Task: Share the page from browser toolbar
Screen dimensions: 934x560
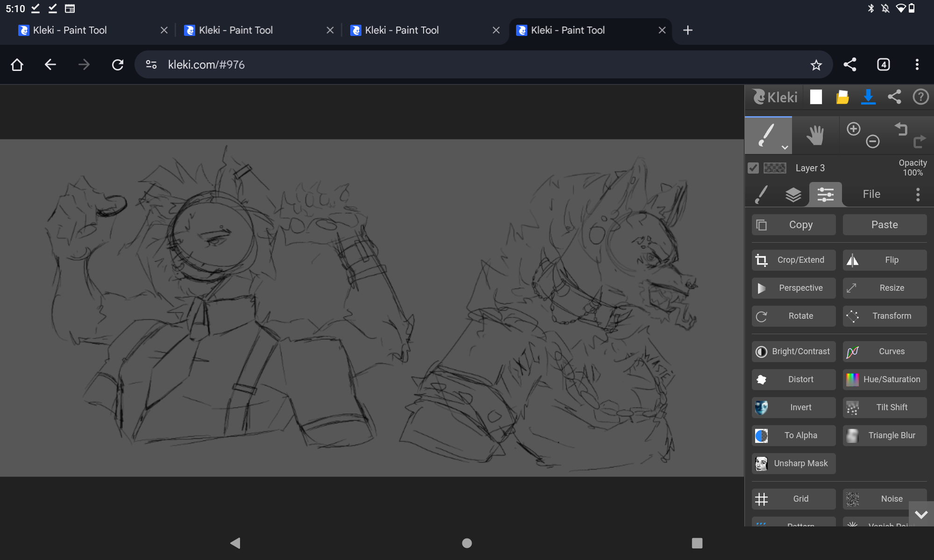Action: pyautogui.click(x=850, y=64)
